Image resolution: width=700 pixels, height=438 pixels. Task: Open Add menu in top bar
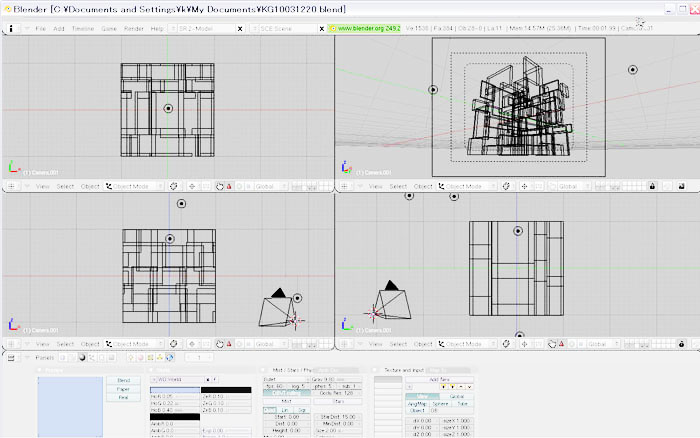pos(59,29)
